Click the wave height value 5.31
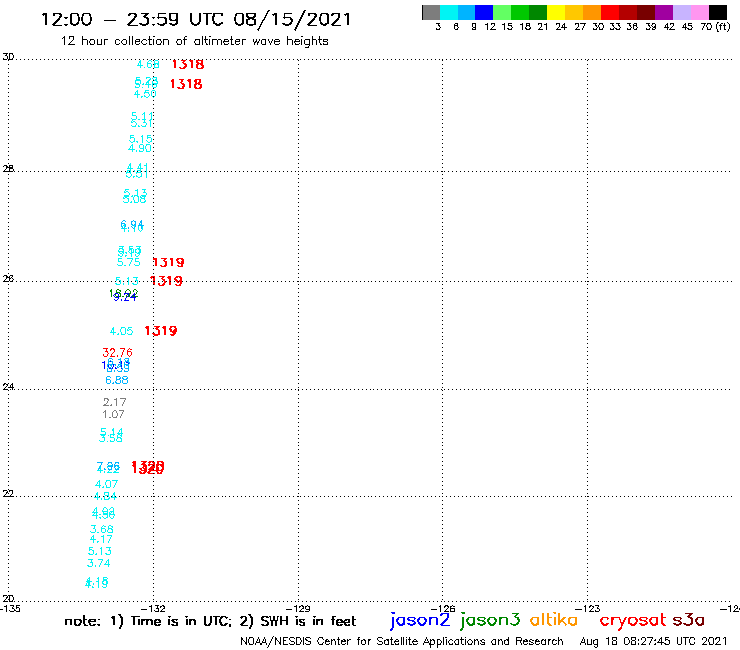740x650 pixels. coord(141,123)
